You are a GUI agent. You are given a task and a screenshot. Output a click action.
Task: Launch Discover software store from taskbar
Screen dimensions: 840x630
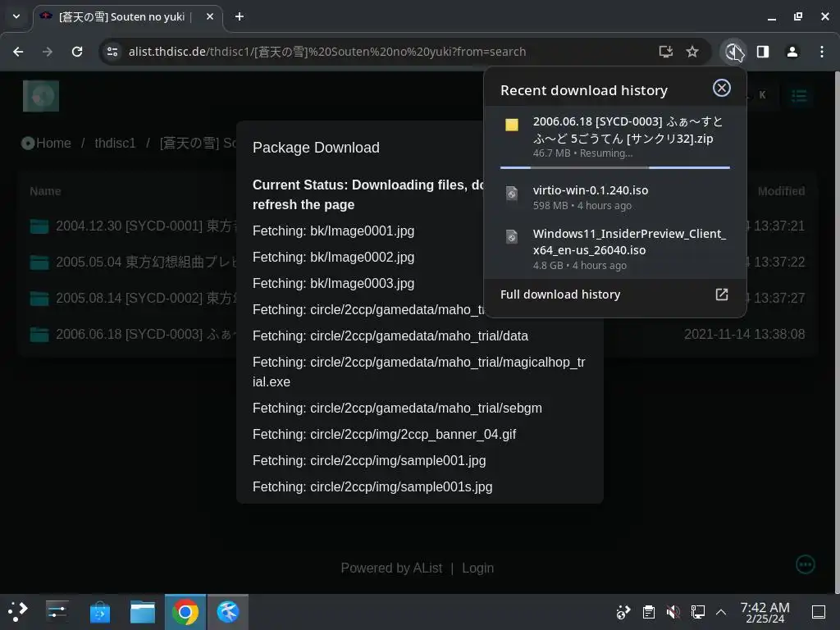[99, 612]
